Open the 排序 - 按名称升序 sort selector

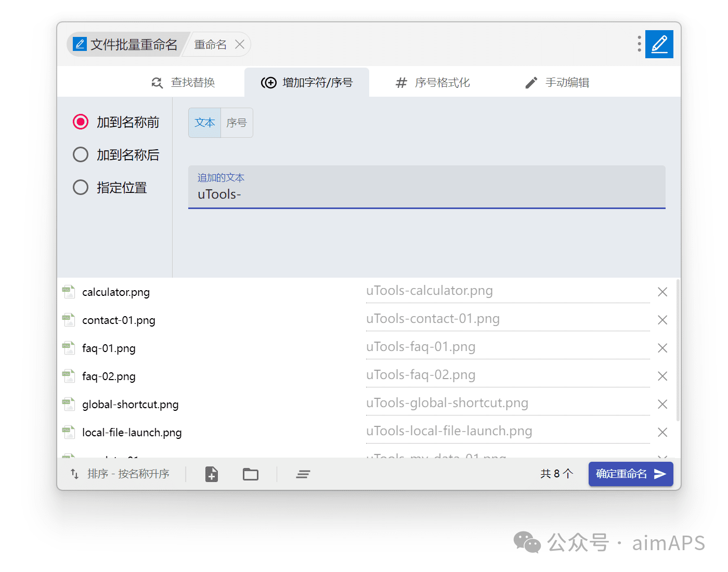[x=121, y=474]
